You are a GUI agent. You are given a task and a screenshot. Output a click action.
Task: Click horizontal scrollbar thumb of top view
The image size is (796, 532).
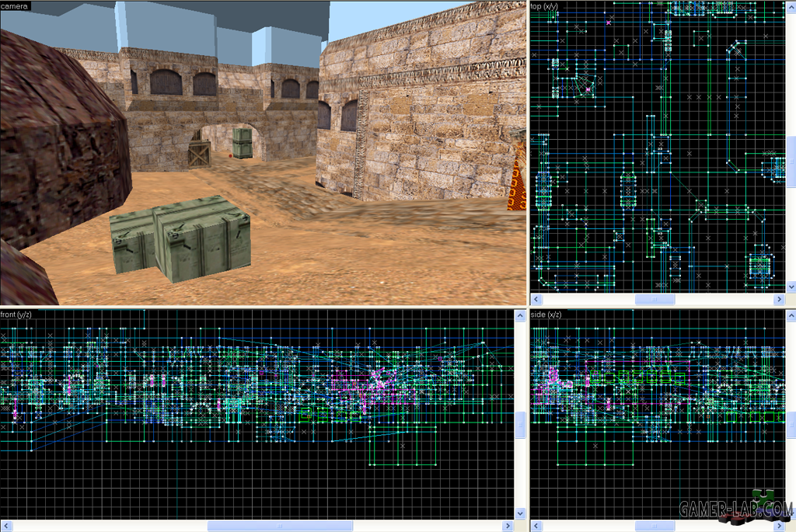coord(655,299)
